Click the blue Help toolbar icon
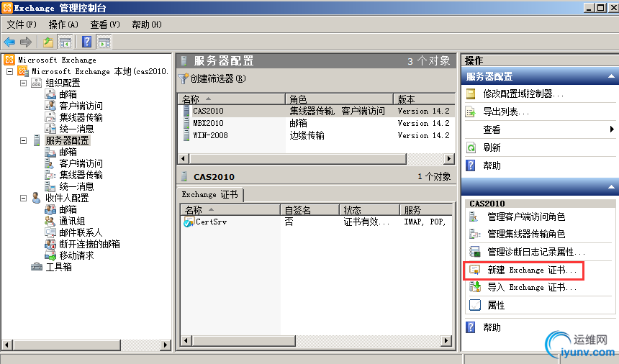This screenshot has width=619, height=364. [87, 42]
